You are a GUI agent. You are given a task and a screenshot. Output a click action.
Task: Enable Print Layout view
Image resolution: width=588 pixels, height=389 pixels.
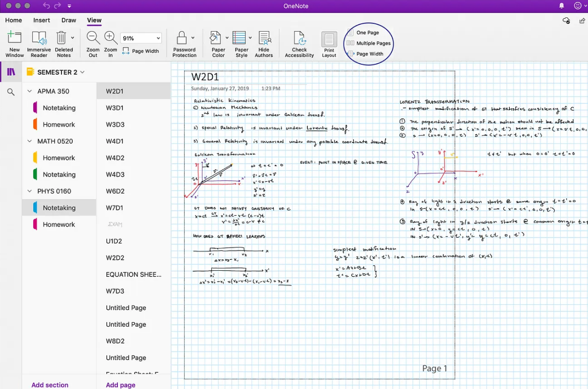tap(329, 43)
